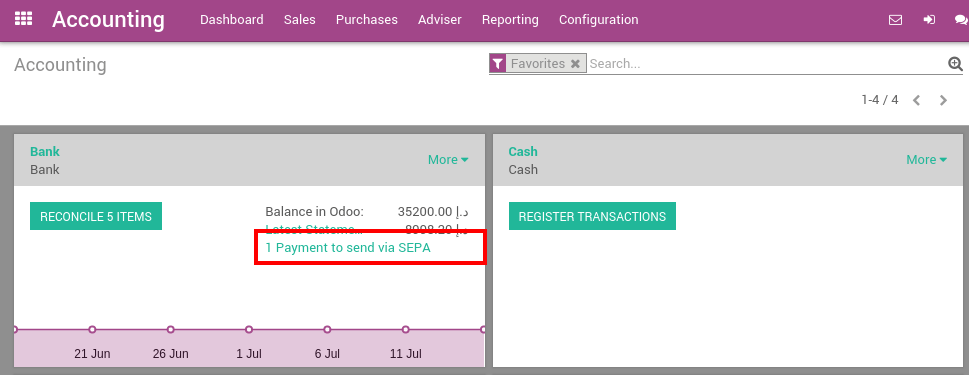Open the chat conversations icon
This screenshot has width=969, height=375.
pos(962,20)
